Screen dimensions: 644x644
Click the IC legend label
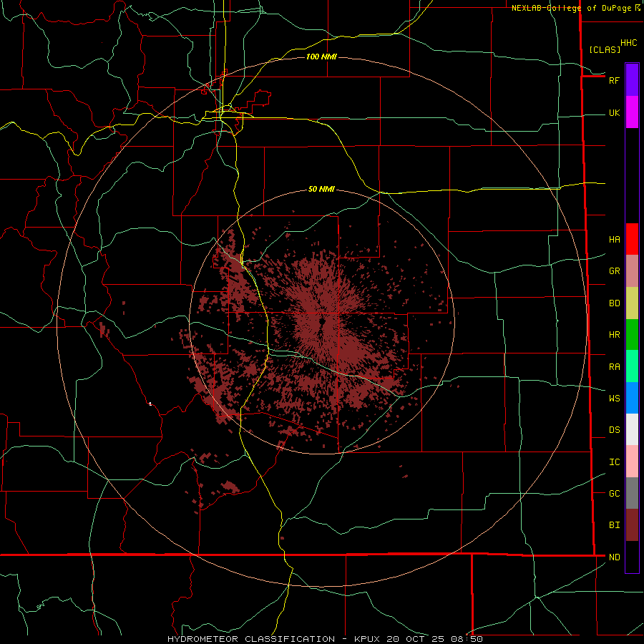614,462
